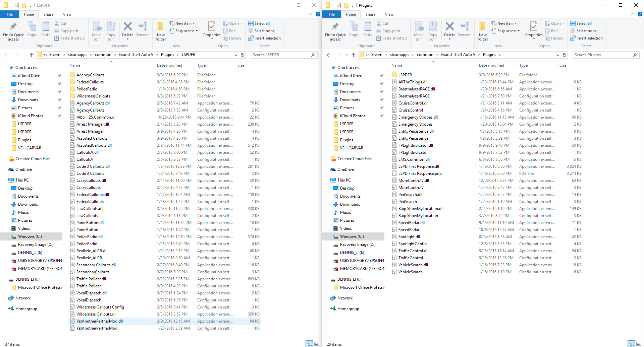Viewport: 644px width, 347px height.
Task: Sort by Date modified in LSPDFR window
Action: coord(175,65)
